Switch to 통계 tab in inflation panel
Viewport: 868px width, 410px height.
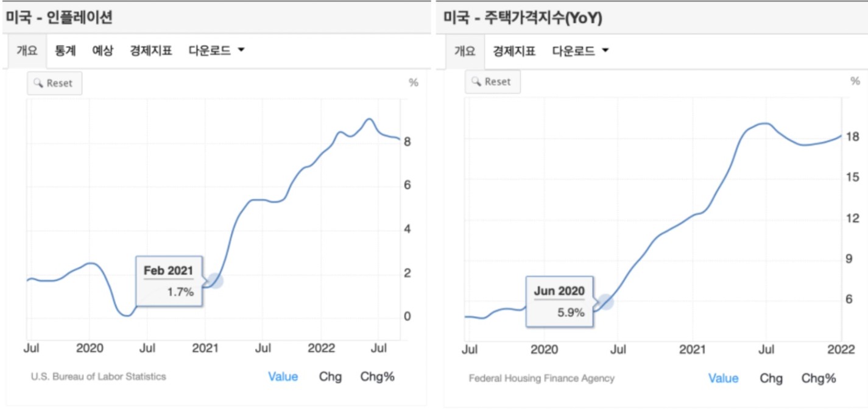(x=65, y=51)
